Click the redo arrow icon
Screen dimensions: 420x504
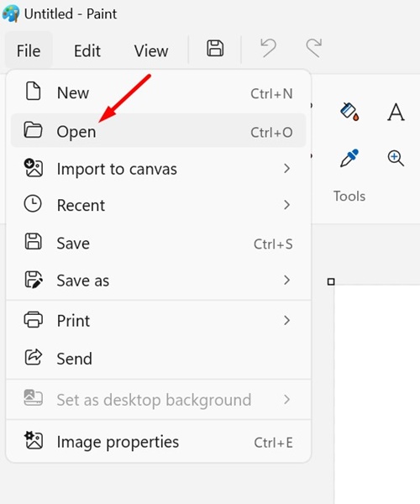314,48
